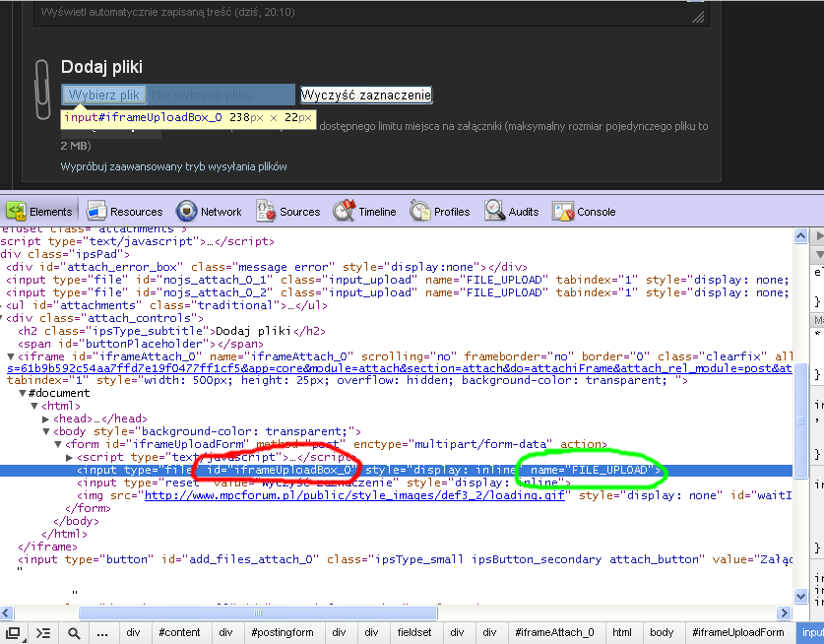Collapse the body node
This screenshot has height=644, width=824.
pyautogui.click(x=45, y=431)
